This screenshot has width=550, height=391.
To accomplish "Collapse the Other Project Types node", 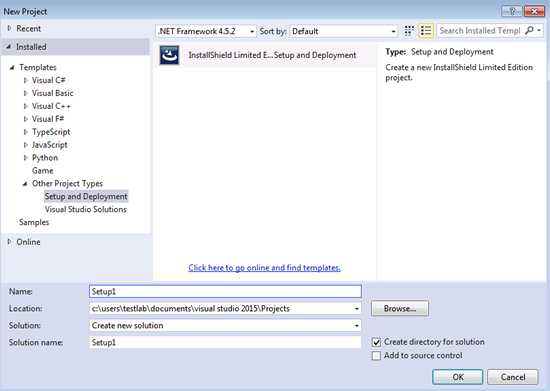I will click(x=25, y=184).
